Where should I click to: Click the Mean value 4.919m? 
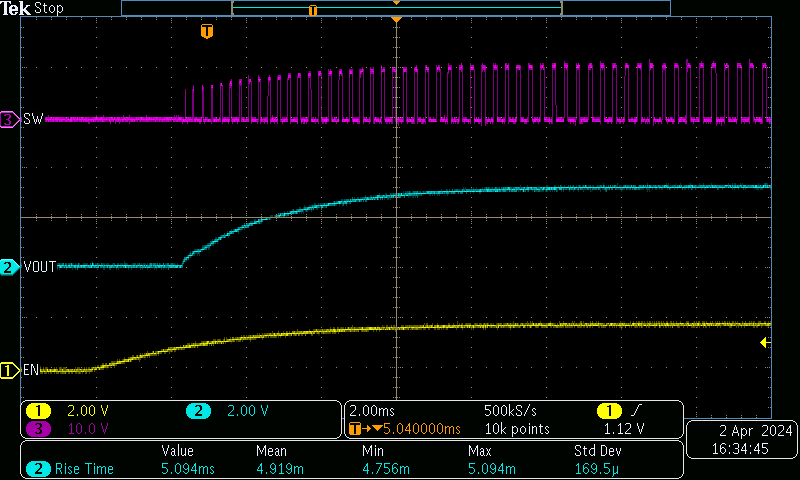280,469
